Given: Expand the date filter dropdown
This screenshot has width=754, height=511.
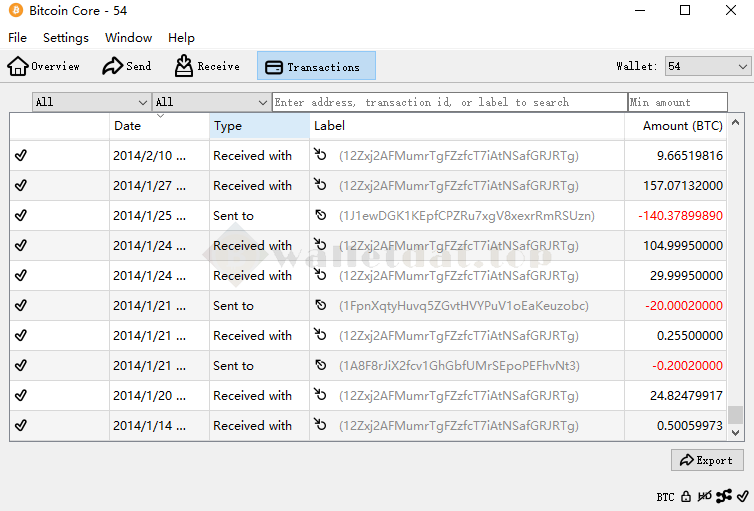Looking at the screenshot, I should (x=91, y=102).
